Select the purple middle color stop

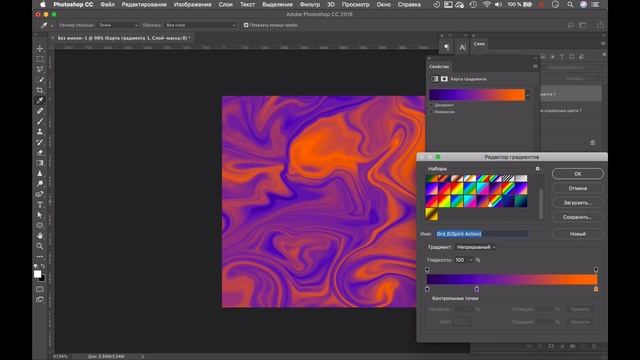477,289
